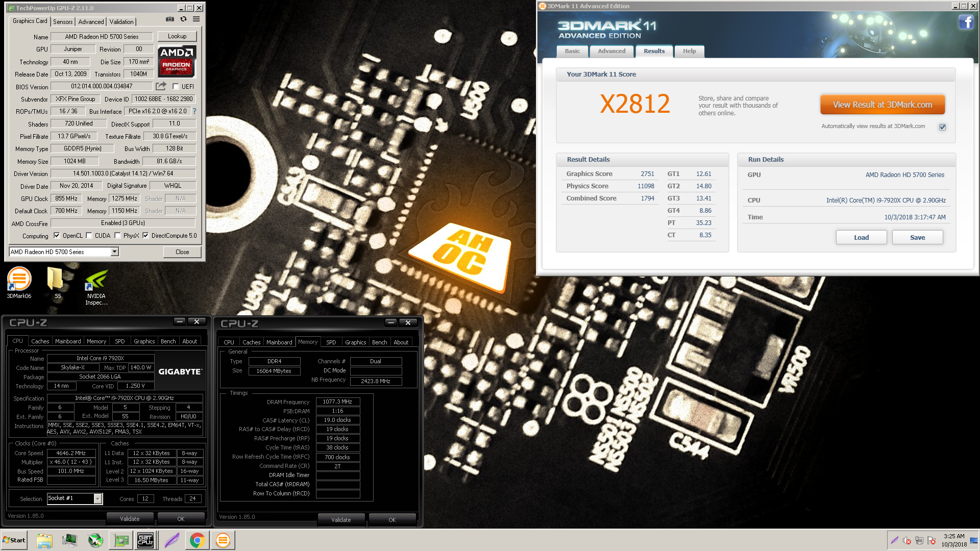980x551 pixels.
Task: Click the taskbar clock showing 3:25 AM
Action: pyautogui.click(x=953, y=540)
